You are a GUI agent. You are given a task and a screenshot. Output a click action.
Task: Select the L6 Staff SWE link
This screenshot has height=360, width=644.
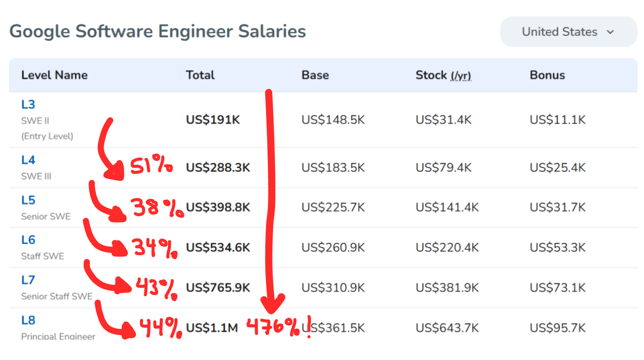point(29,240)
